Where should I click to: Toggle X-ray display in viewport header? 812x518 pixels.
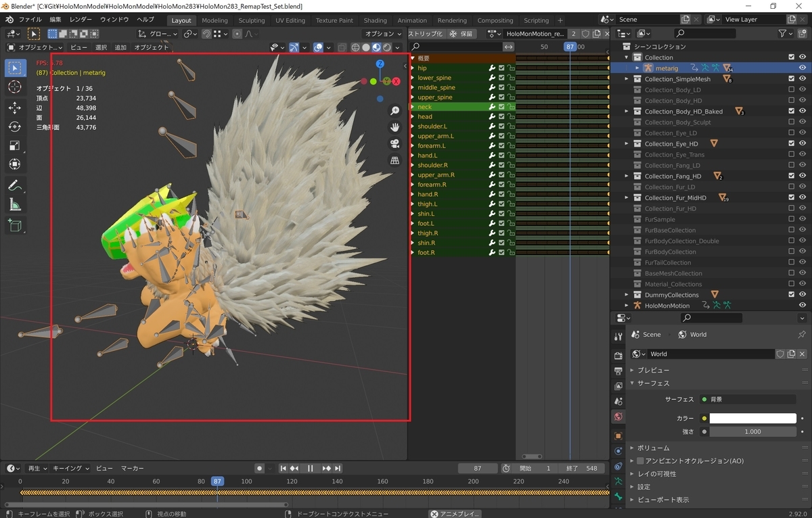(342, 47)
